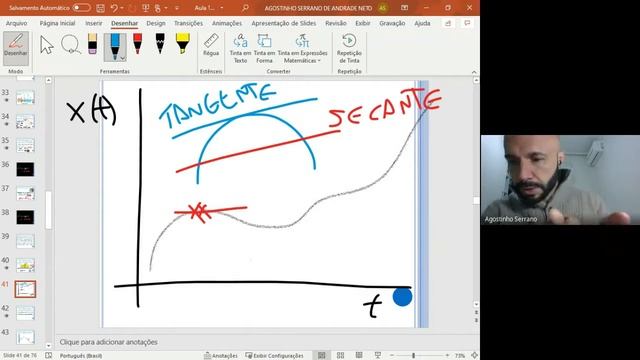Click Tinta em Texto conversion button
The height and width of the screenshot is (360, 640).
point(240,49)
